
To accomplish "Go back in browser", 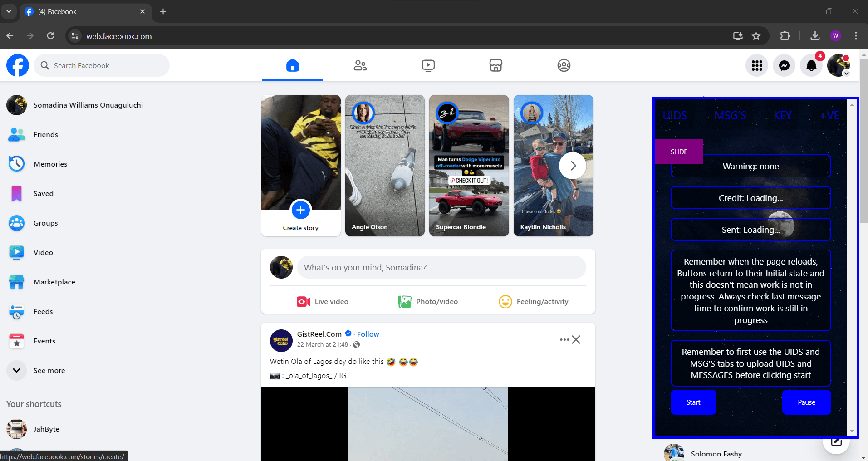I will click(10, 36).
